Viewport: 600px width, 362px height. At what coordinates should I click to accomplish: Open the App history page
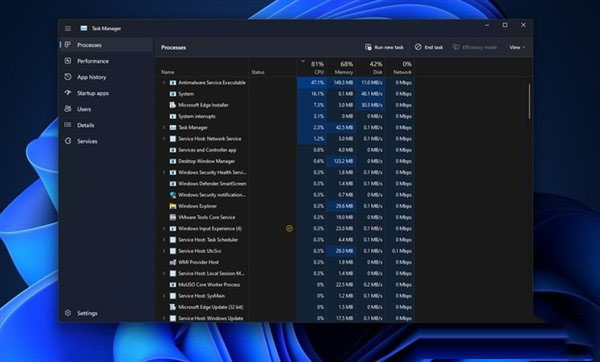pos(107,77)
